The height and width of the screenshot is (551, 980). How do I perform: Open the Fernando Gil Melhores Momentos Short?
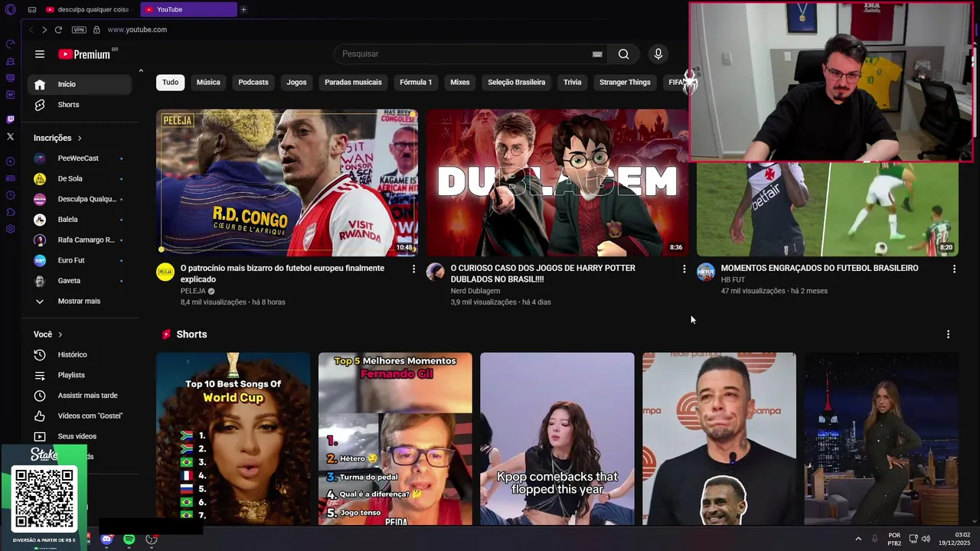[x=395, y=439]
